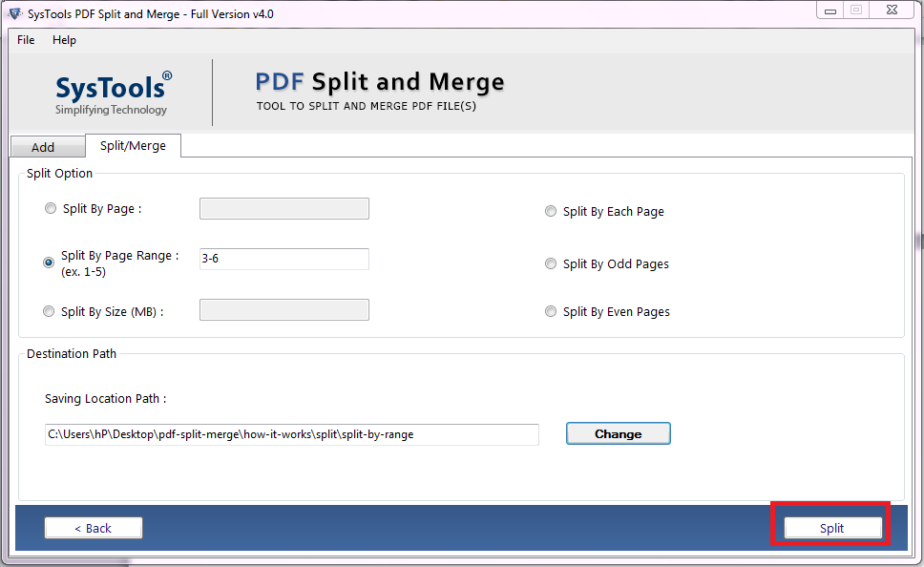This screenshot has height=567, width=924.
Task: Focus the page range field containing 3-6
Action: pos(284,259)
